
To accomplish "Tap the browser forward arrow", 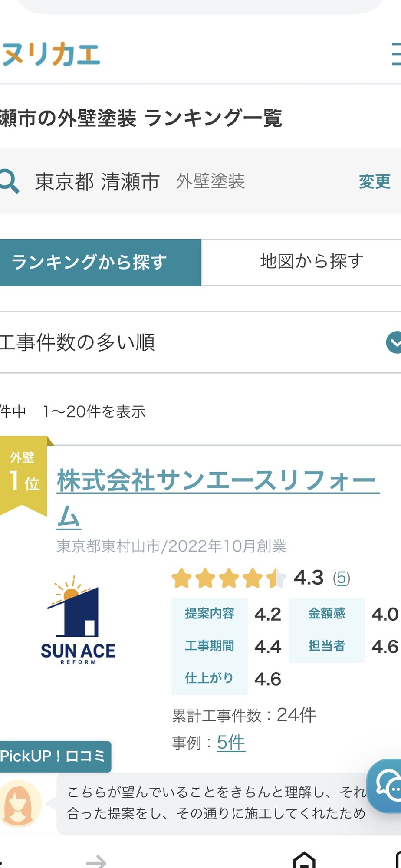I will (x=96, y=861).
